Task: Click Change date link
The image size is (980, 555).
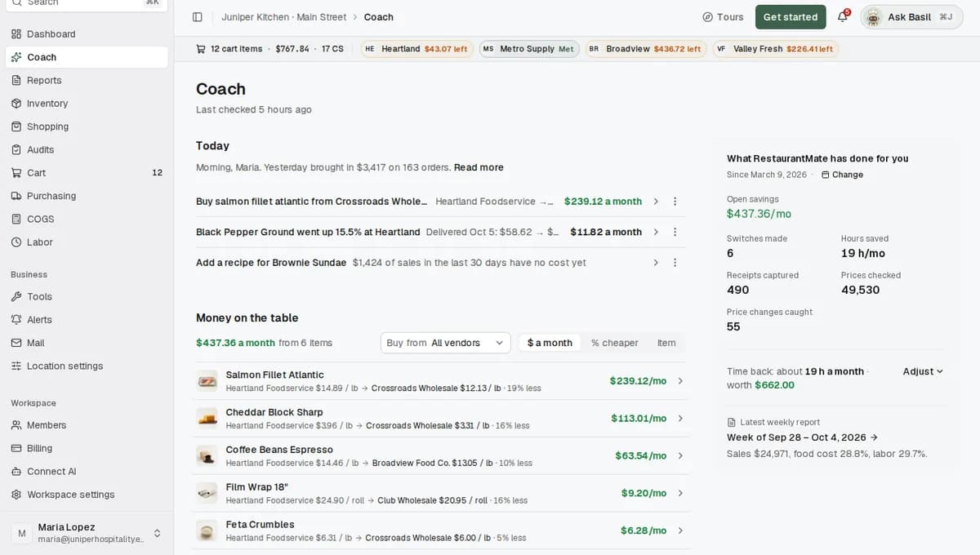Action: [842, 175]
